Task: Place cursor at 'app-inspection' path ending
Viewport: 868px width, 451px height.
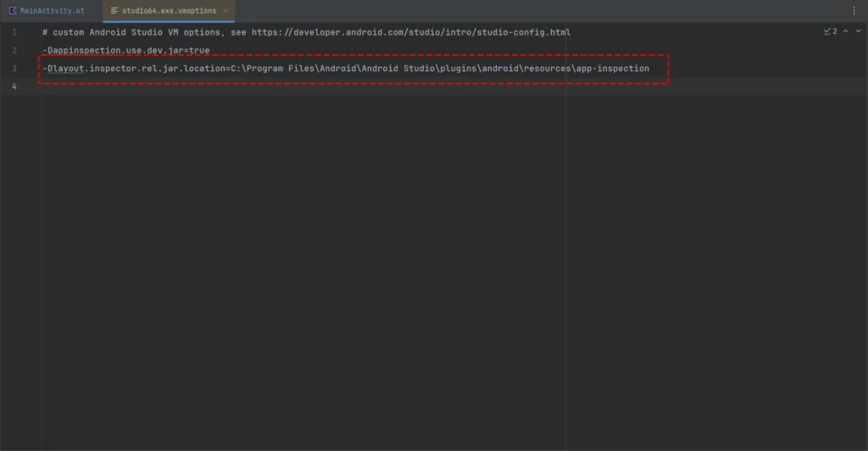Action: point(613,69)
